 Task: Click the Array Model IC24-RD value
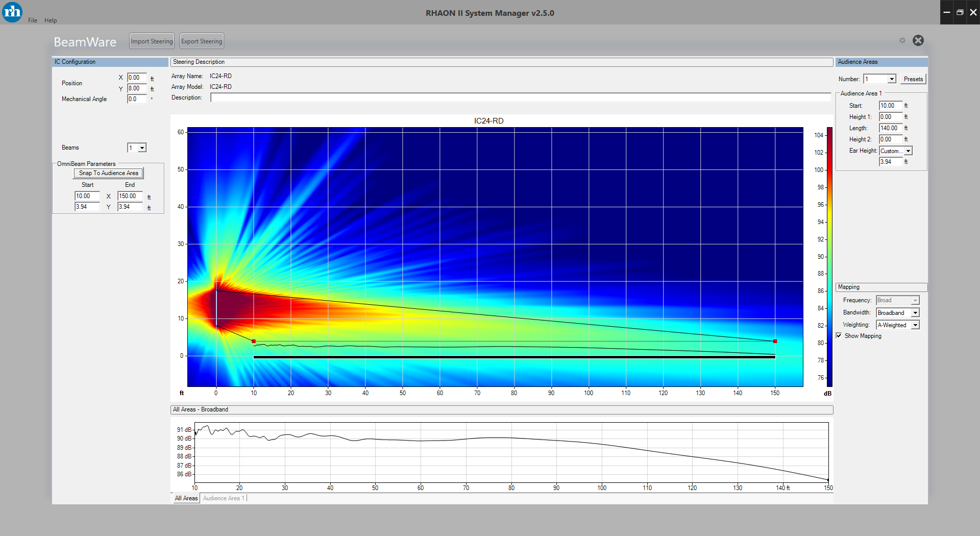(220, 87)
